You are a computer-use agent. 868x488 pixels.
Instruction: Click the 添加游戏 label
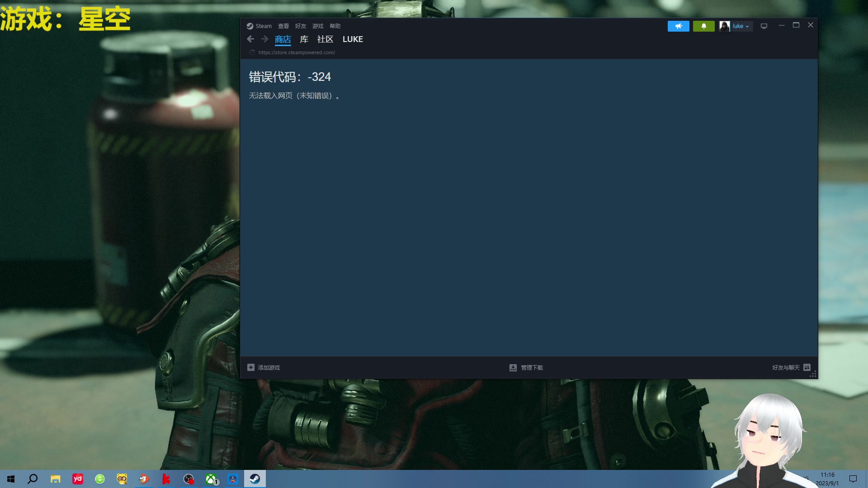point(269,368)
